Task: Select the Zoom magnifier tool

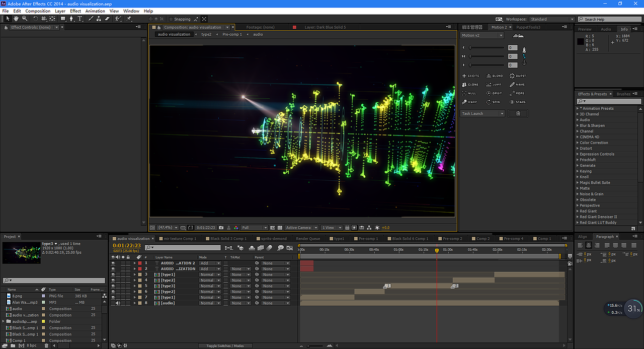Action: [x=24, y=19]
